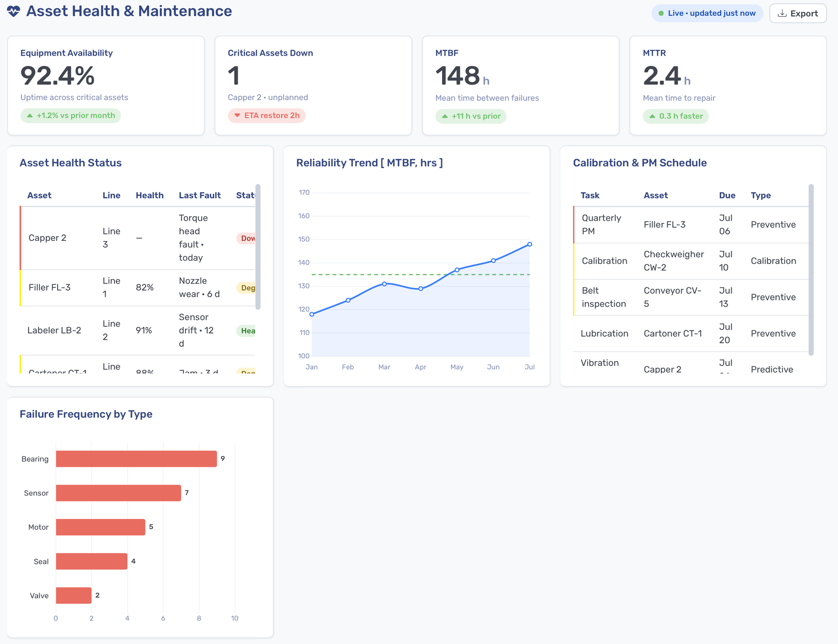Click the Seal failure bar
838x644 pixels.
(x=92, y=561)
